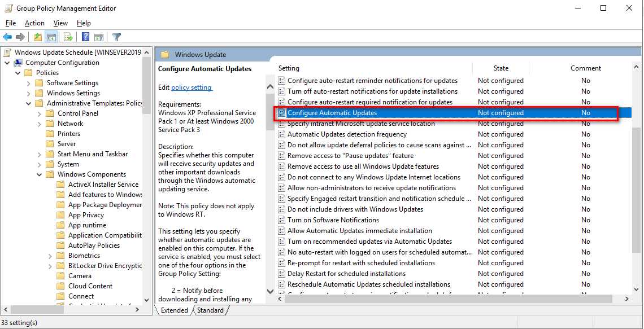The height and width of the screenshot is (329, 644).
Task: Select the Application Compatibility tree item
Action: 105,235
